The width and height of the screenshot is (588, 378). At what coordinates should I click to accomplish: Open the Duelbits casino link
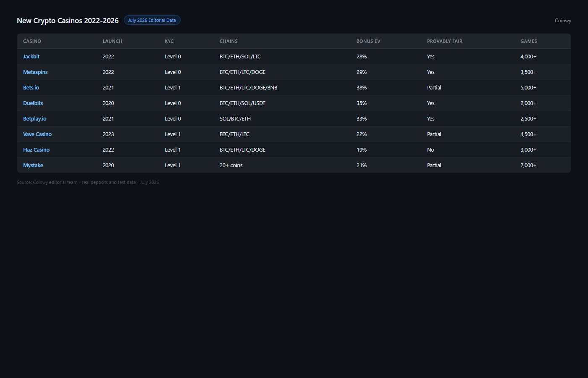point(33,103)
